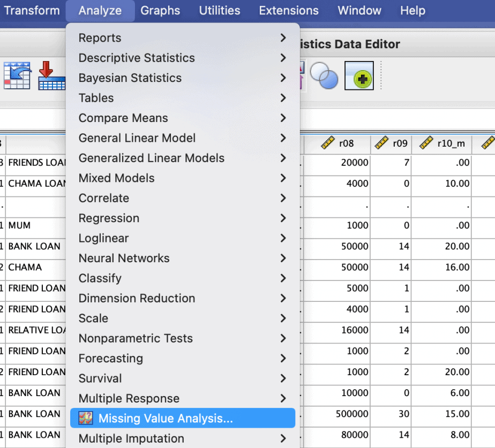Open the Extensions menu
The image size is (495, 448).
289,10
